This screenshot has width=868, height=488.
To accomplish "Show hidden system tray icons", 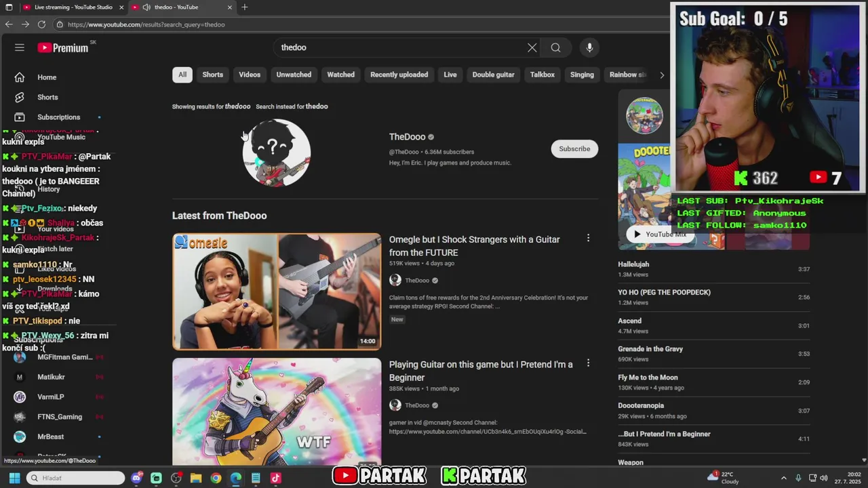I will coord(783,478).
